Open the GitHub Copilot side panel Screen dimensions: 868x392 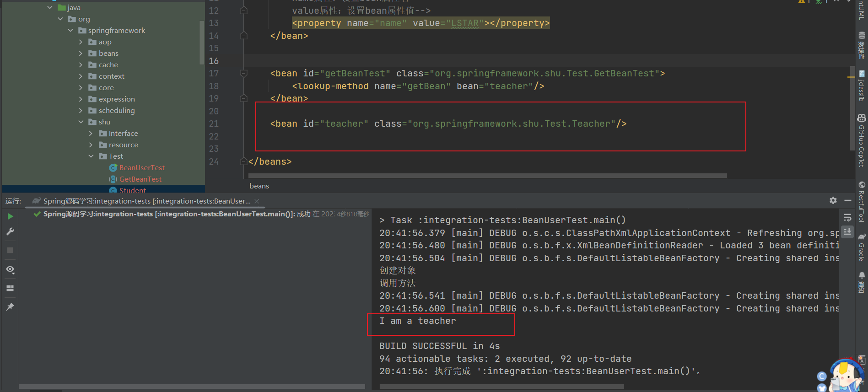point(862,140)
